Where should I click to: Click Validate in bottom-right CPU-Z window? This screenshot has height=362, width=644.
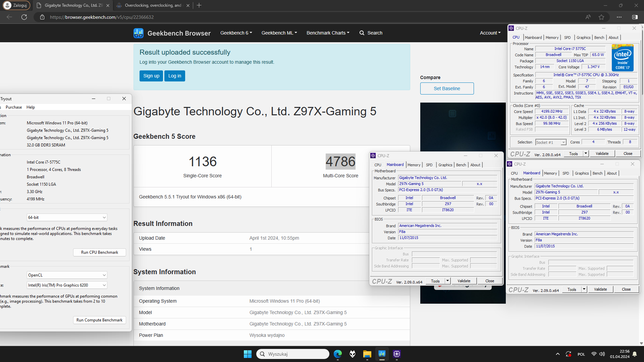600,289
